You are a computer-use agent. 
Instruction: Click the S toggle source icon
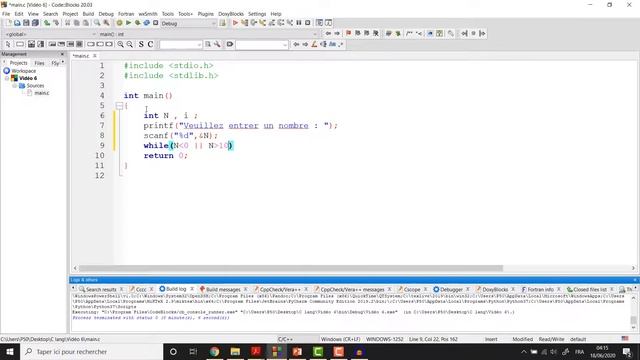[141, 44]
